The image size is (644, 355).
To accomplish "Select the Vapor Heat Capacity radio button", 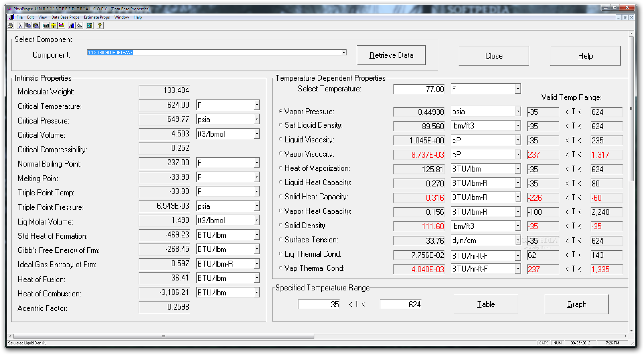I will click(281, 211).
